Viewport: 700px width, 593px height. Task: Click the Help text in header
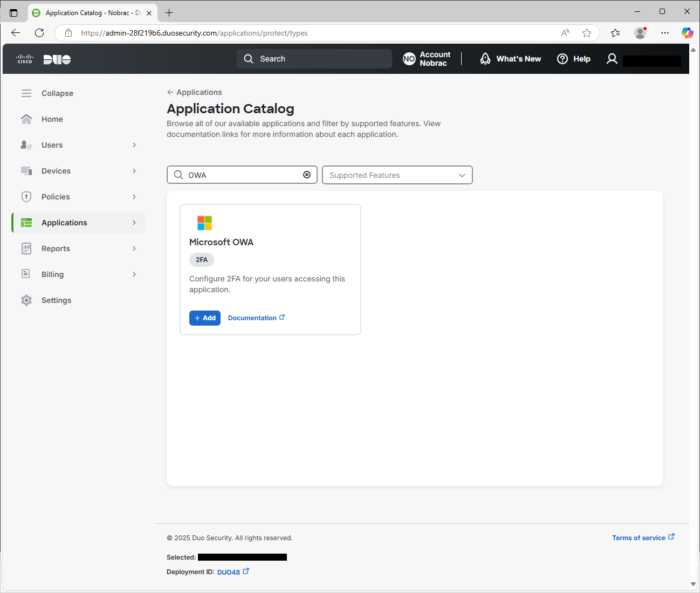pos(582,59)
